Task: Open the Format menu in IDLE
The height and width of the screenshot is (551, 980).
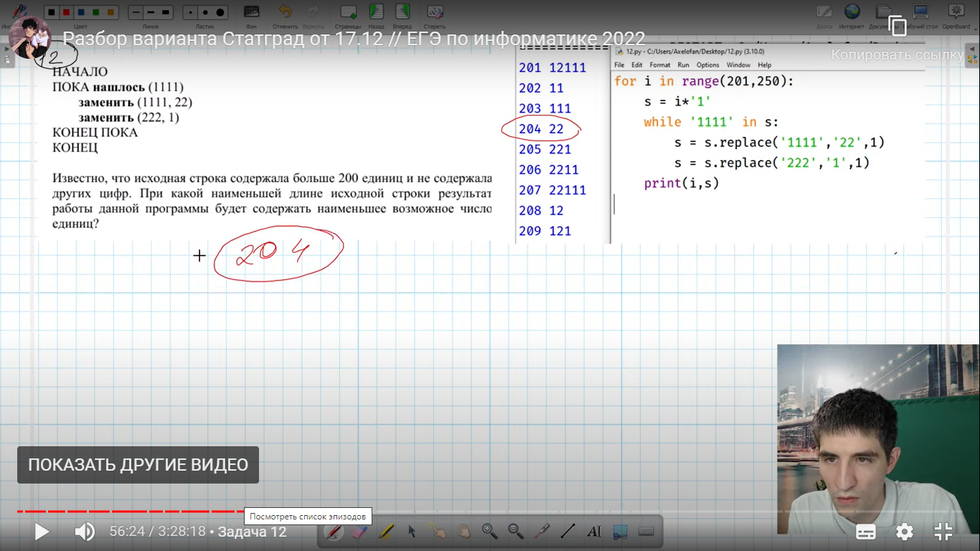Action: click(660, 65)
